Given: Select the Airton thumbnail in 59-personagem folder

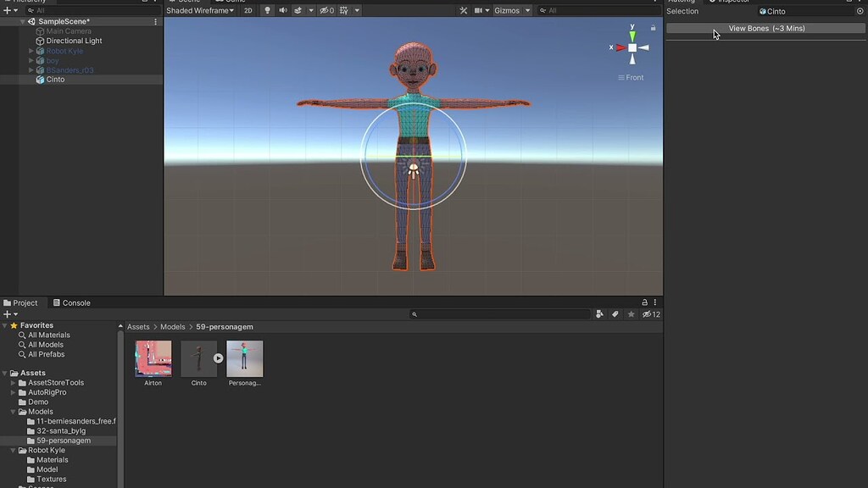Looking at the screenshot, I should (153, 358).
